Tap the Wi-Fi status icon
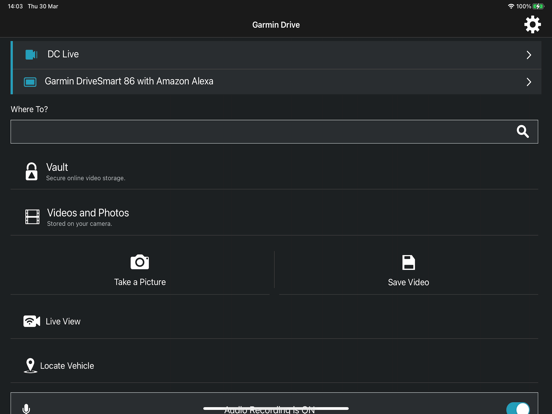Viewport: 552px width, 414px height. [511, 6]
